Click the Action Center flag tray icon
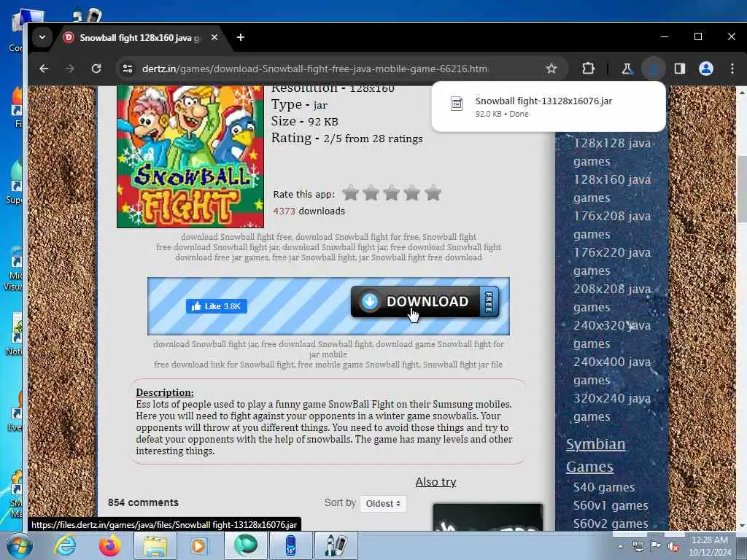The width and height of the screenshot is (747, 560). (656, 546)
